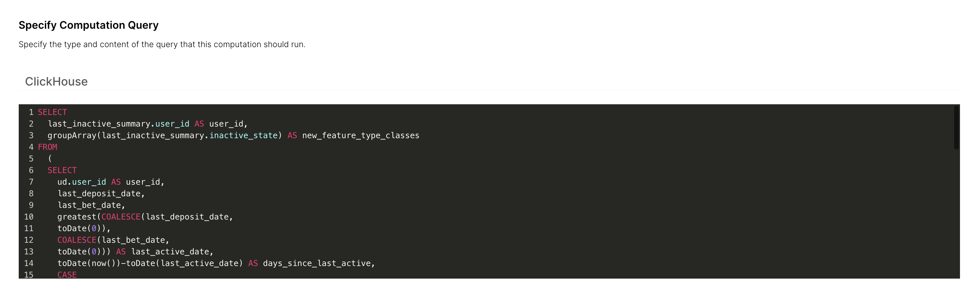Click the CASE keyword on line 15

coord(67,274)
